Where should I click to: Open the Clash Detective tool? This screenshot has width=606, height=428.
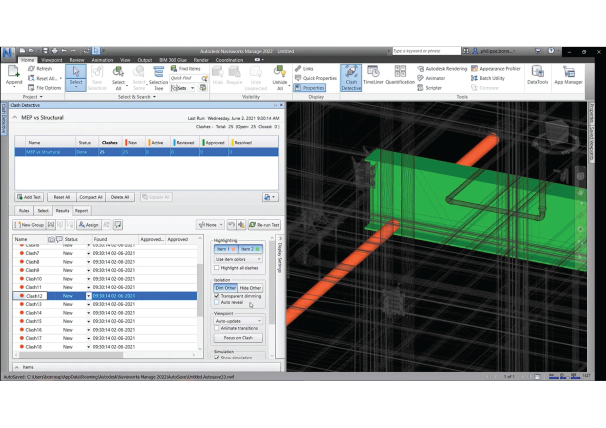tap(351, 78)
